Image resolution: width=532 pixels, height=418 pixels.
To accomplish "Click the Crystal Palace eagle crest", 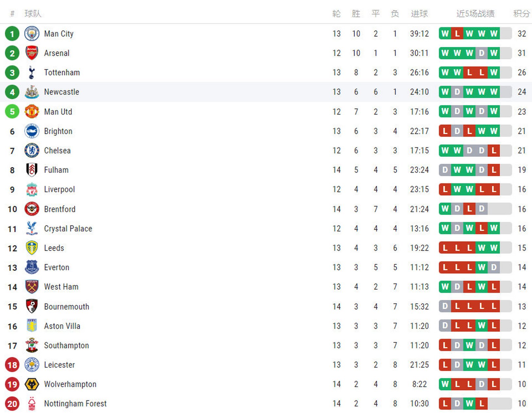I will coord(32,228).
